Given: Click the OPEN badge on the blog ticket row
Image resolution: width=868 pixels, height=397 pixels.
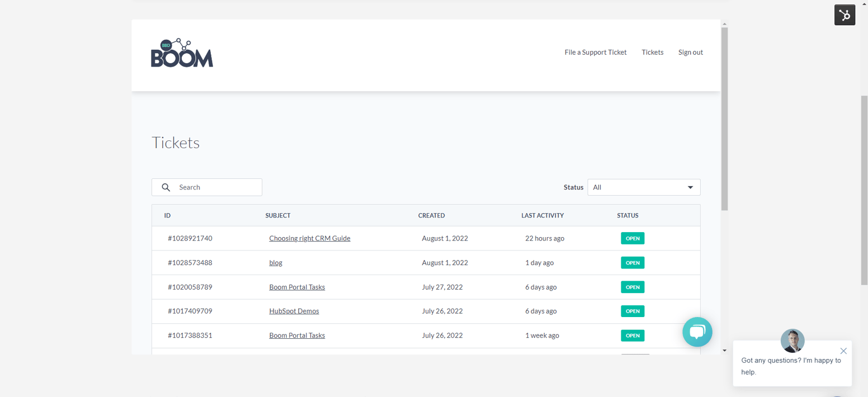Looking at the screenshot, I should (x=632, y=262).
